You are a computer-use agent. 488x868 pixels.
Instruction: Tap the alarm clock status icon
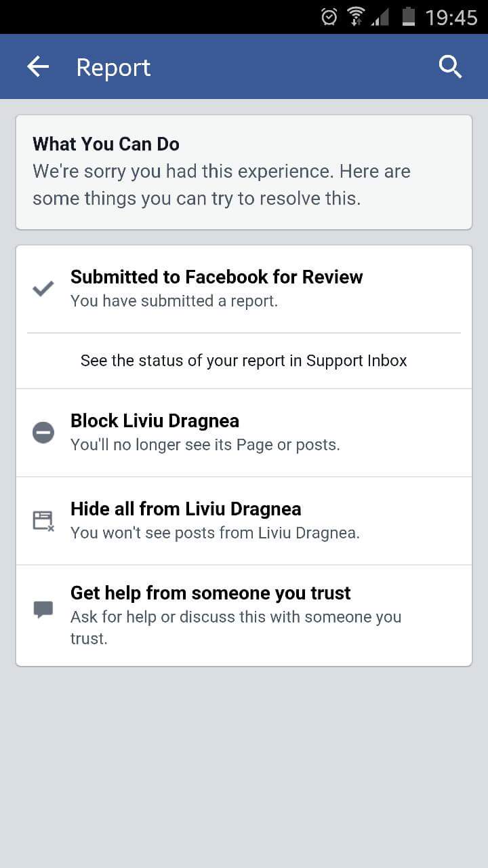(329, 17)
